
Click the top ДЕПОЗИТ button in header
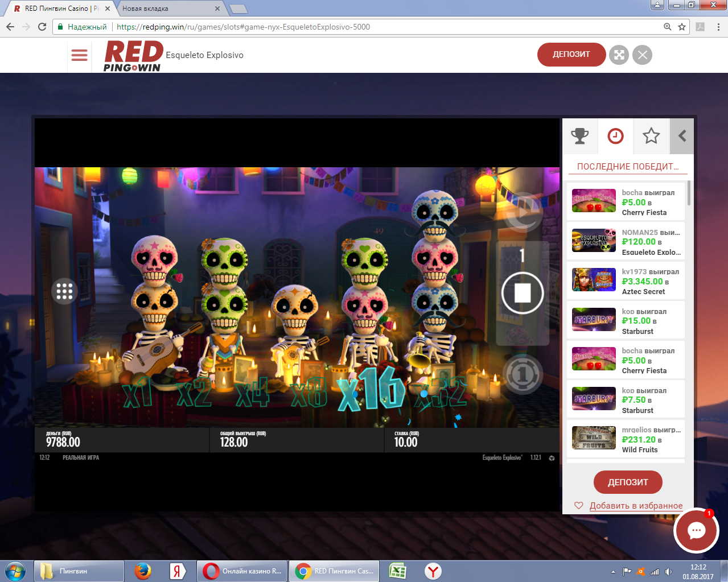tap(571, 55)
